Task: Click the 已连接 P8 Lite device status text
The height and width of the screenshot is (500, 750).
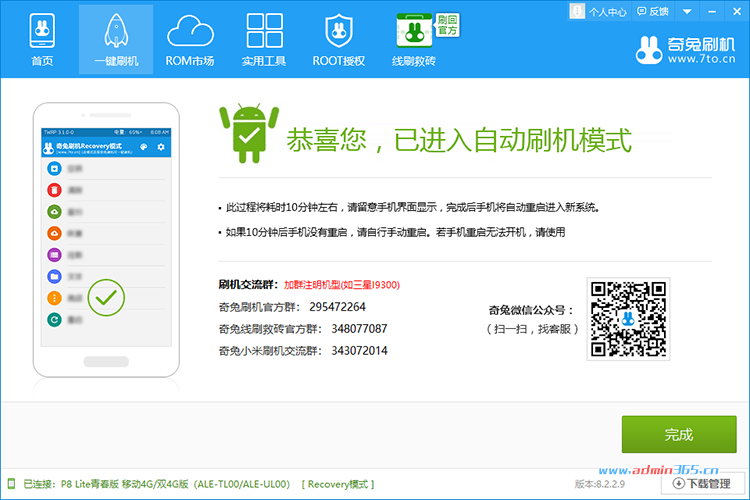Action: pos(156,484)
